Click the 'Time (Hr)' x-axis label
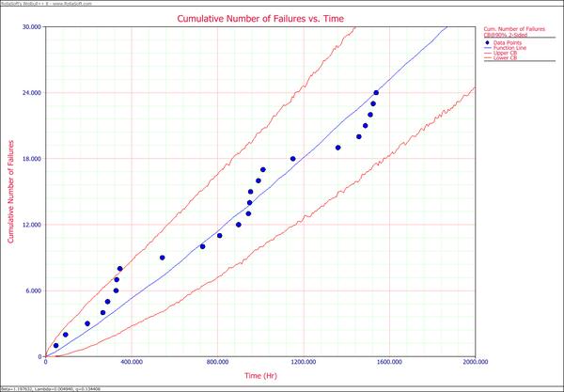 pyautogui.click(x=260, y=375)
